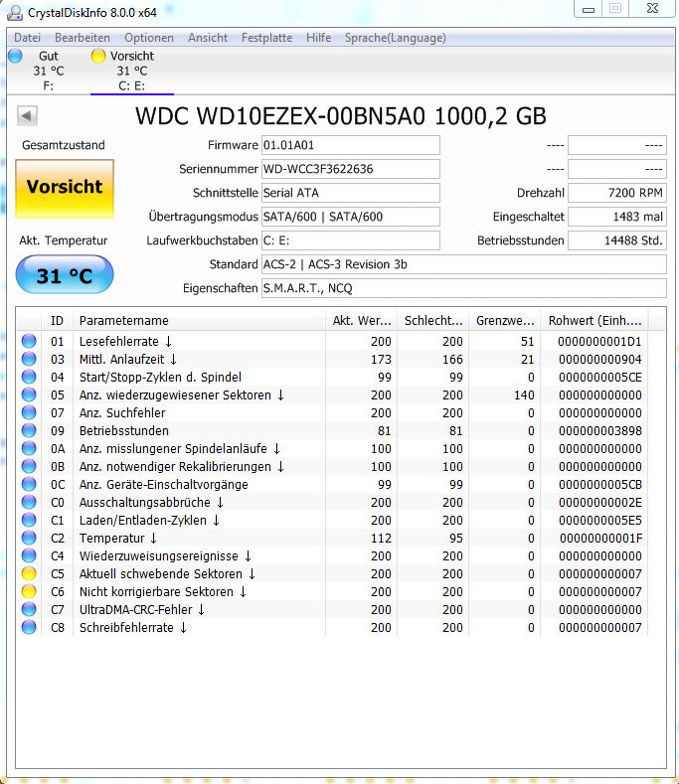Click yellow orb for Aktuell schwebende Sektoren

pos(29,573)
